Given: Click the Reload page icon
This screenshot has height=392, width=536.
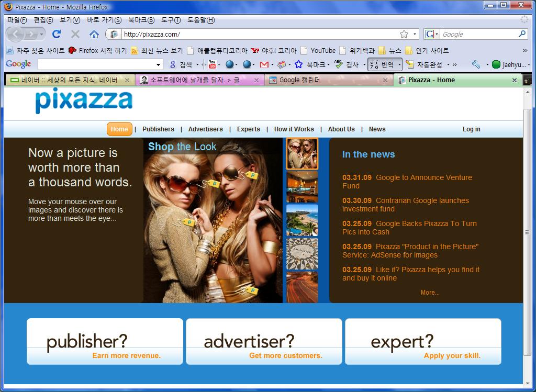Looking at the screenshot, I should [57, 34].
